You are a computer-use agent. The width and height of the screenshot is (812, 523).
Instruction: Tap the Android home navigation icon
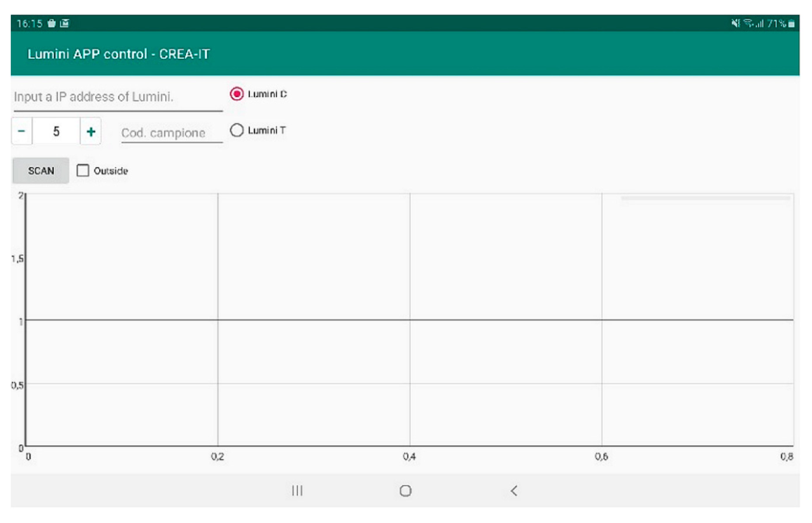click(405, 490)
